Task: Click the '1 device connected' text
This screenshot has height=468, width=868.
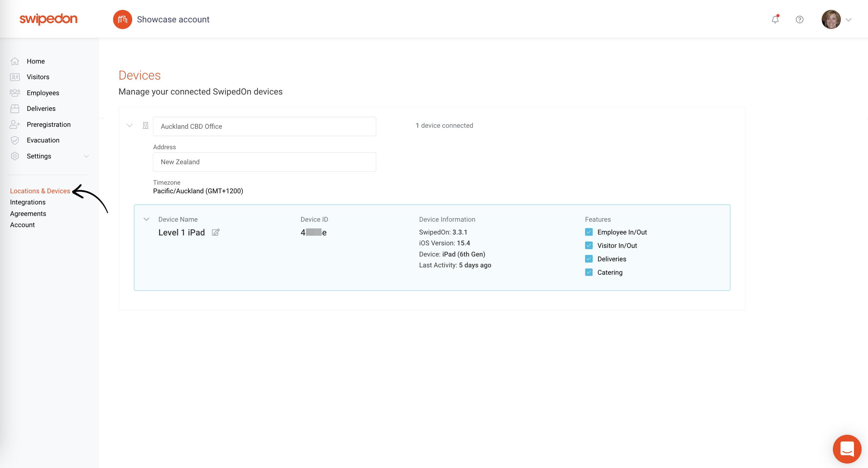Action: tap(444, 126)
